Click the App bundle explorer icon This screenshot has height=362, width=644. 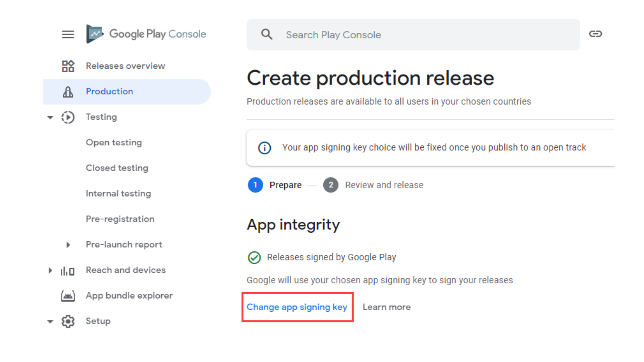(68, 296)
